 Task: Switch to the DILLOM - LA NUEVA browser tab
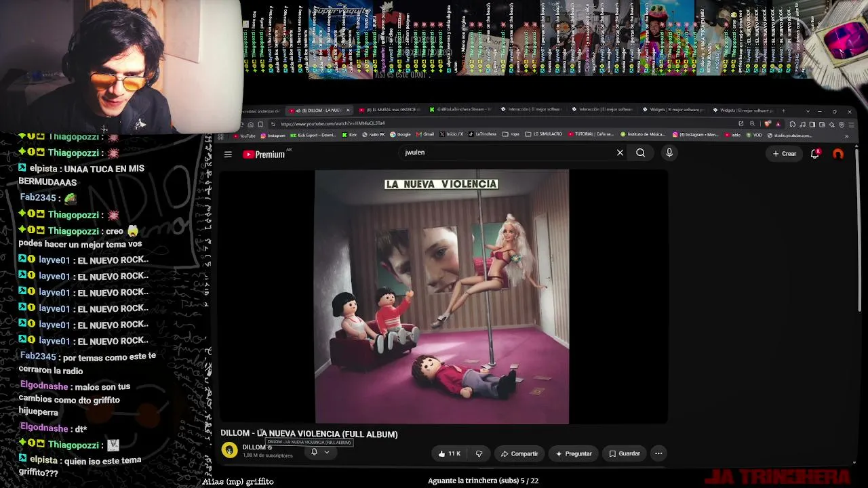(319, 110)
